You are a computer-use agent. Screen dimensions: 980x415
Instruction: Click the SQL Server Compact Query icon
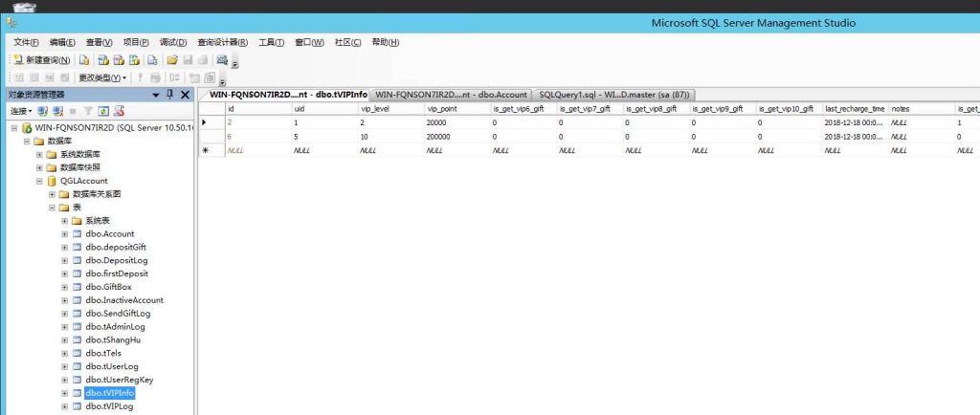[152, 60]
